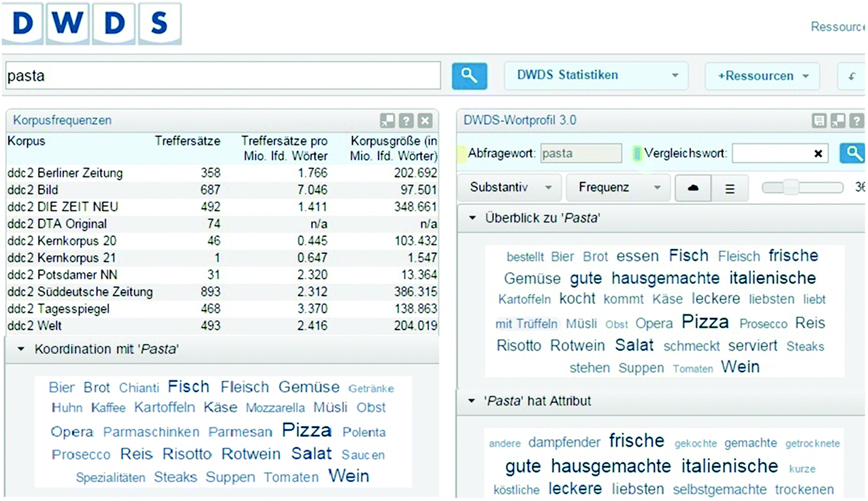Select schmeckt in the Überblick cloud
This screenshot has height=501, width=868.
click(x=692, y=346)
